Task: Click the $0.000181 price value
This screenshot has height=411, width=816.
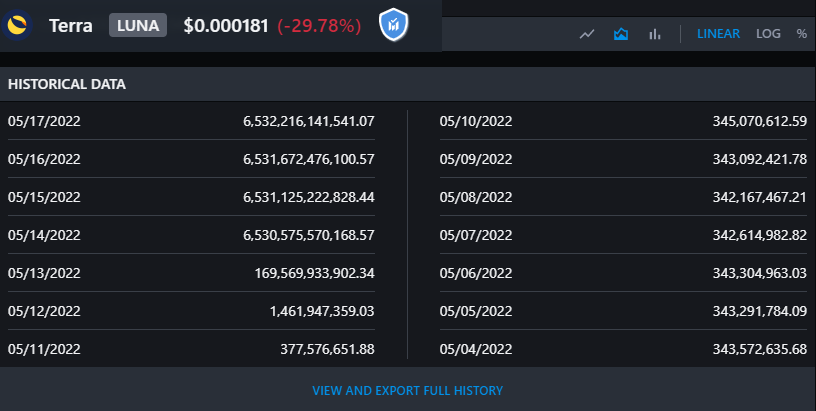Action: click(226, 25)
